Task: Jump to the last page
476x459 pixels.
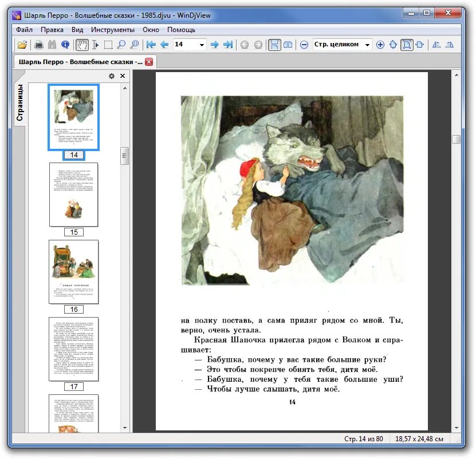Action: pyautogui.click(x=228, y=45)
